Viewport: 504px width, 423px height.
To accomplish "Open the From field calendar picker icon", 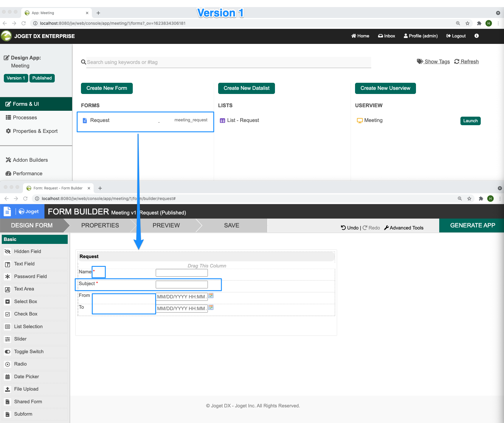I will pyautogui.click(x=211, y=296).
